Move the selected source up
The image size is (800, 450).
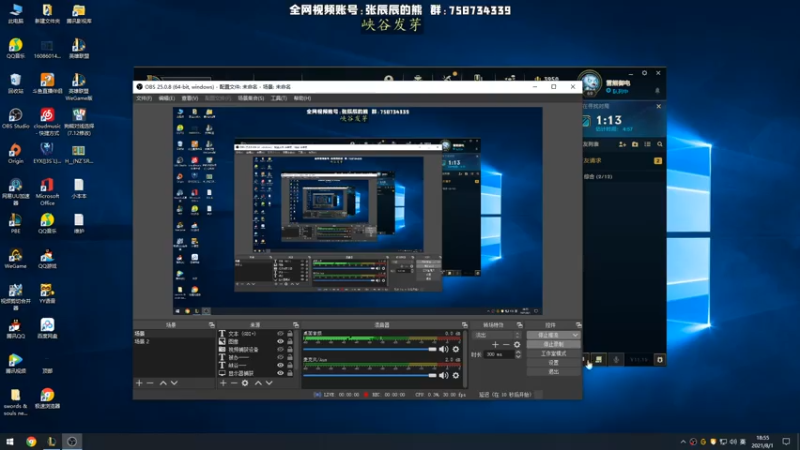pos(258,383)
